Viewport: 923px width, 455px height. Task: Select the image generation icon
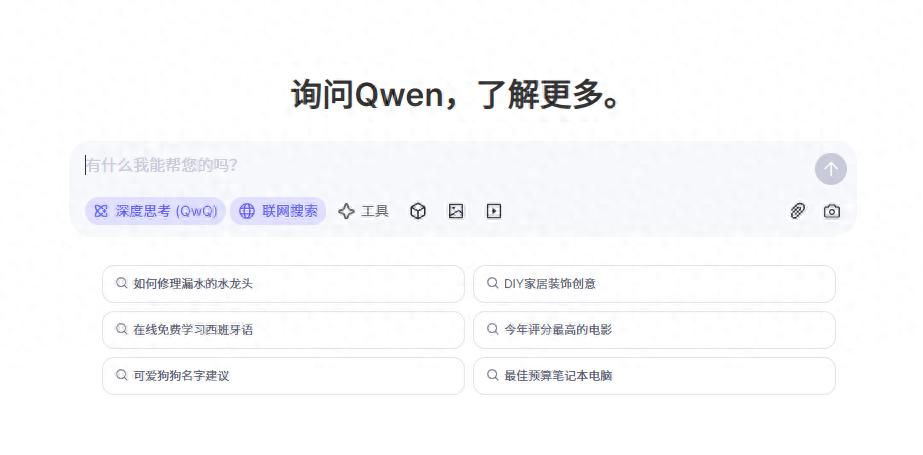(456, 211)
